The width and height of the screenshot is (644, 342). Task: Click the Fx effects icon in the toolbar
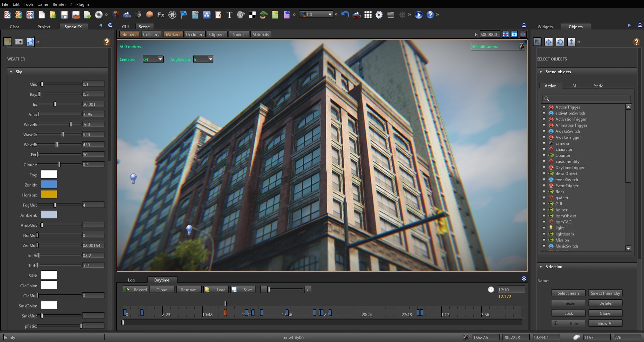coord(161,15)
